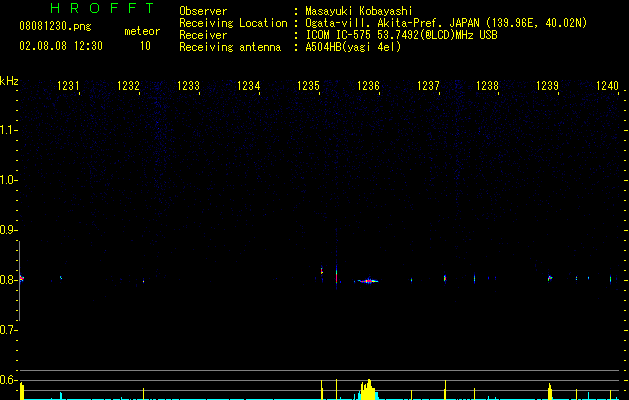629x400 pixels.
Task: Click the observer name Masayuki Kobayashi
Action: click(x=359, y=11)
